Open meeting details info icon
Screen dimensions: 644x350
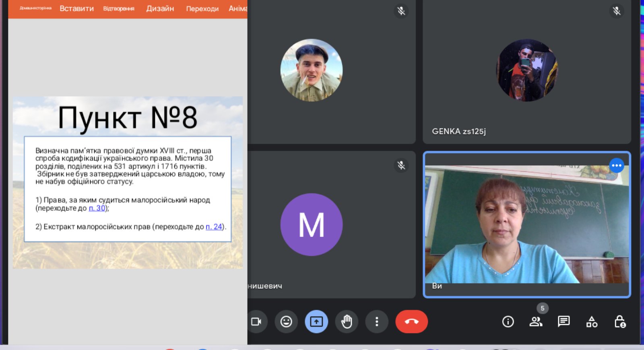[508, 321]
